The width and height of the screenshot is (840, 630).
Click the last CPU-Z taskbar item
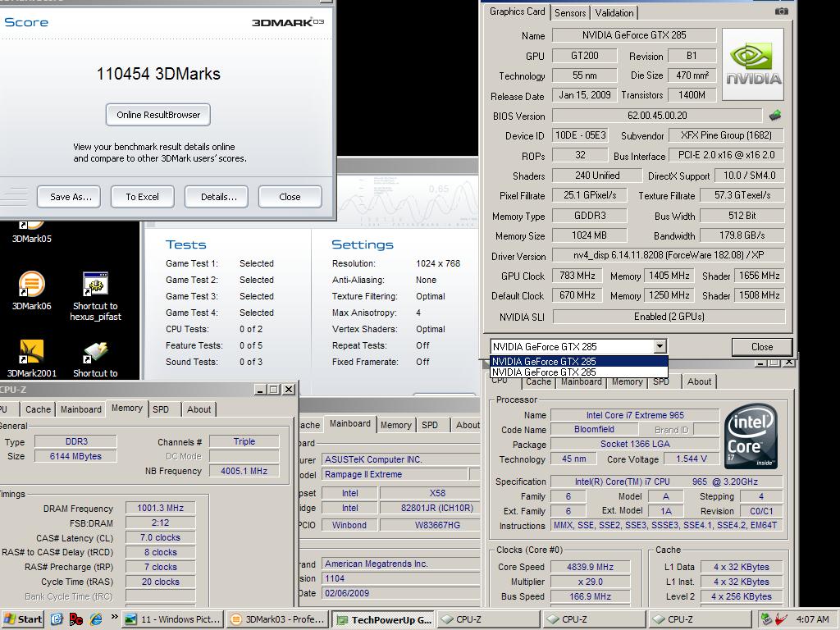click(x=701, y=620)
